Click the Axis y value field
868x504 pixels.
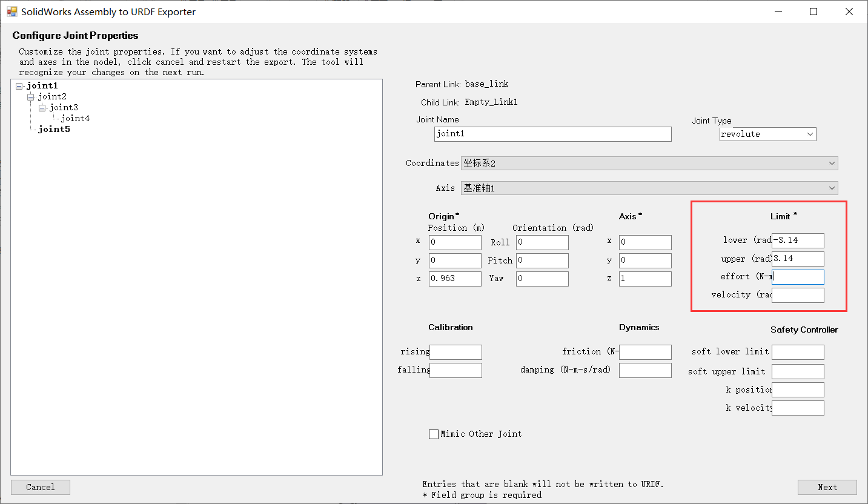tap(645, 260)
